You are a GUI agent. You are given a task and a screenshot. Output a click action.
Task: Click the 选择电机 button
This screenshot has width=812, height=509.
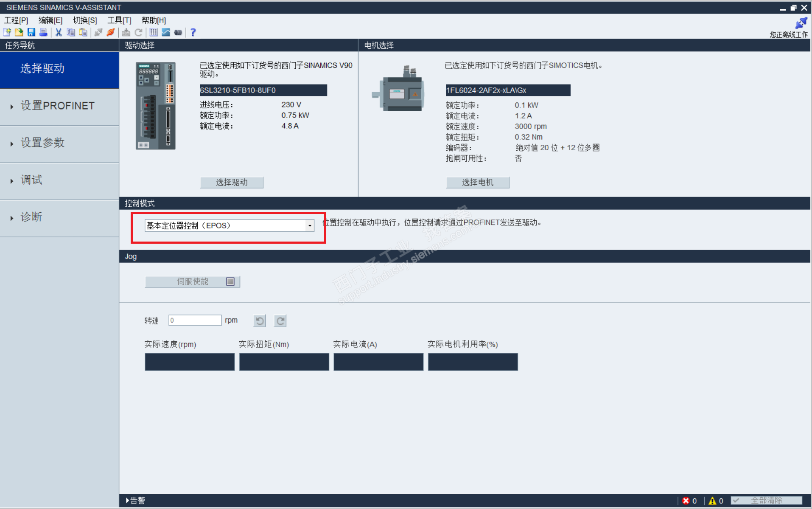478,183
